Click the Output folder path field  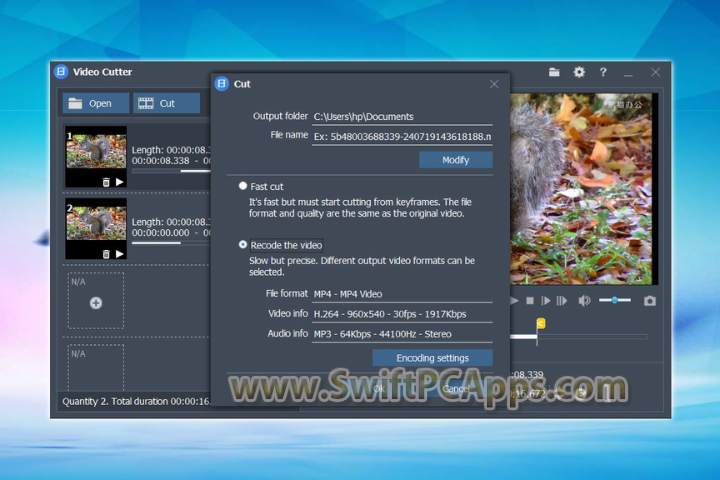coord(402,117)
